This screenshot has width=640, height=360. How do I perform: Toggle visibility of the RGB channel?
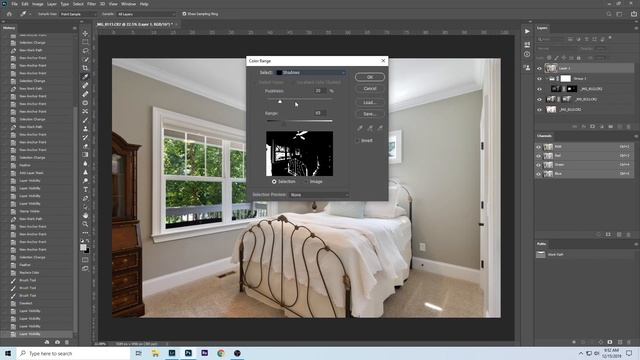[538, 147]
